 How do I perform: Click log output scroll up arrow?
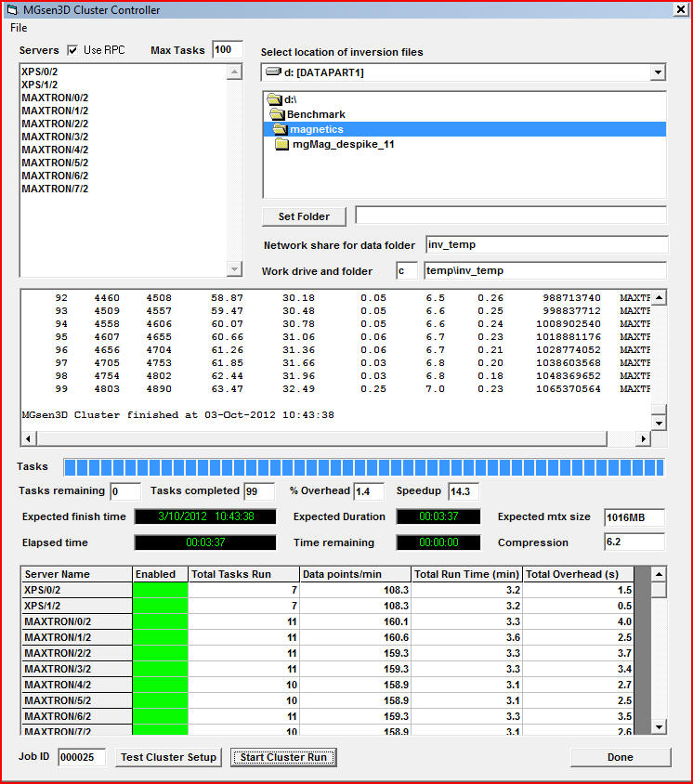point(659,298)
